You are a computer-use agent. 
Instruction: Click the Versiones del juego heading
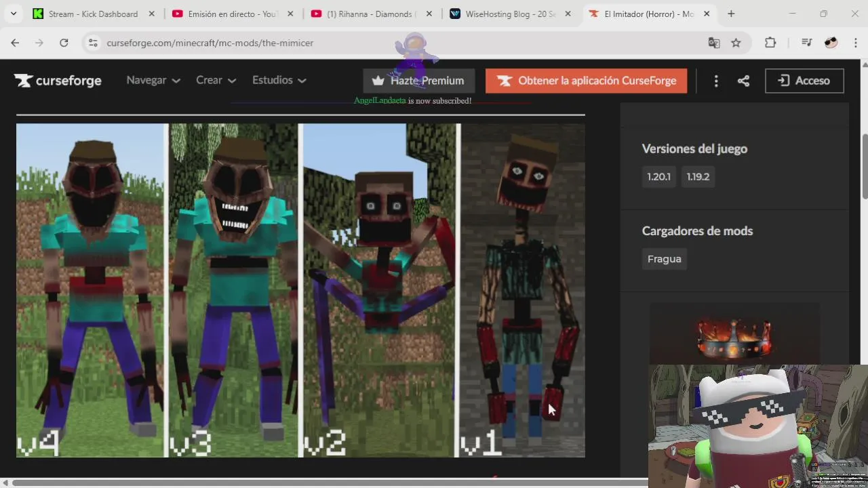pyautogui.click(x=694, y=148)
